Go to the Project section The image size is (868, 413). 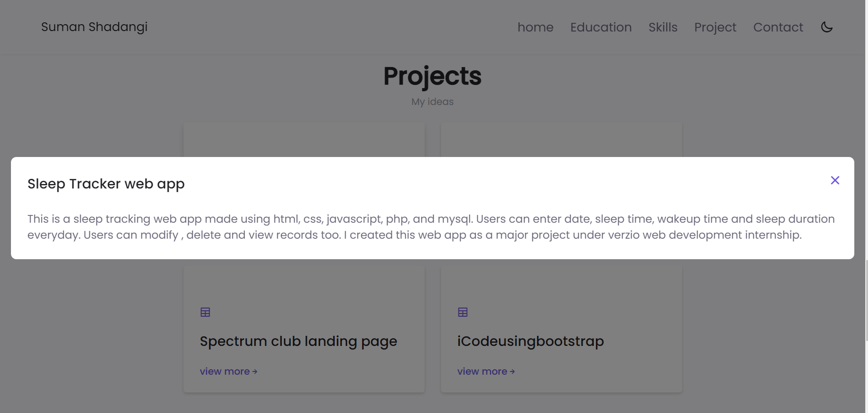[715, 27]
